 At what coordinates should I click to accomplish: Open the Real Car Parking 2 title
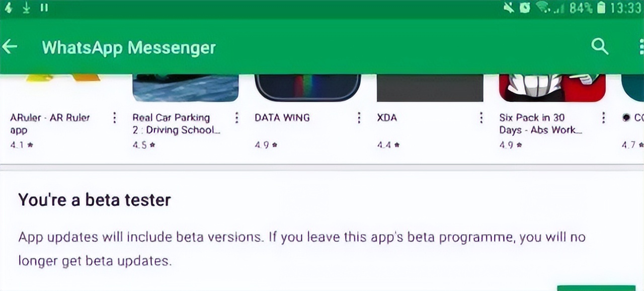click(x=176, y=123)
